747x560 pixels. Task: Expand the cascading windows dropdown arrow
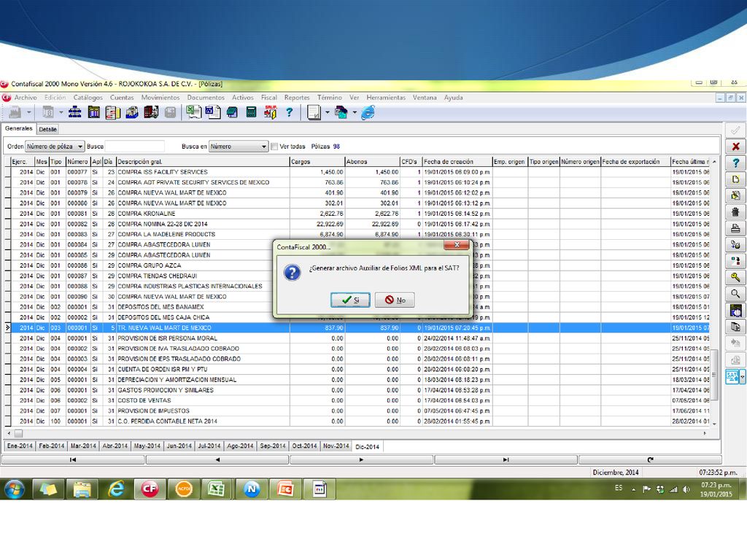(x=355, y=113)
